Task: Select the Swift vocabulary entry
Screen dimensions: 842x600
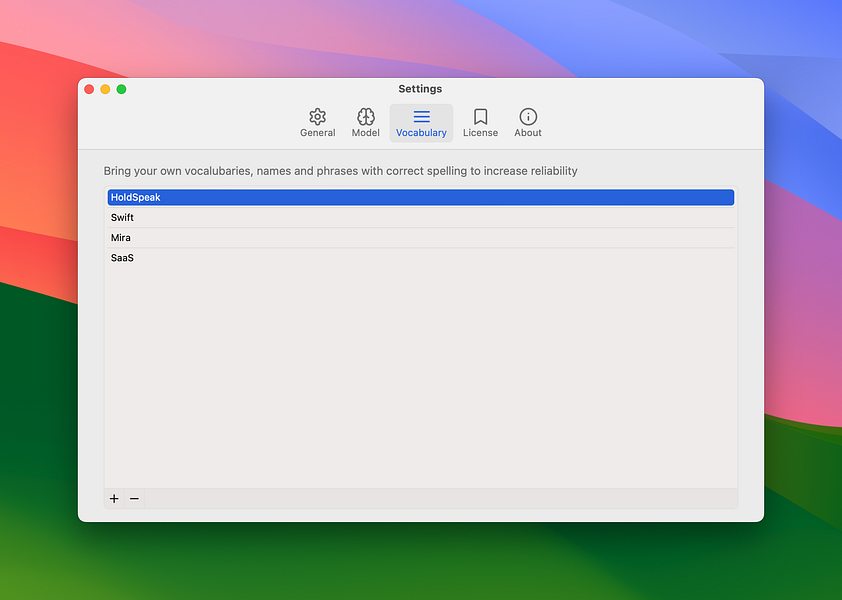Action: pyautogui.click(x=421, y=218)
